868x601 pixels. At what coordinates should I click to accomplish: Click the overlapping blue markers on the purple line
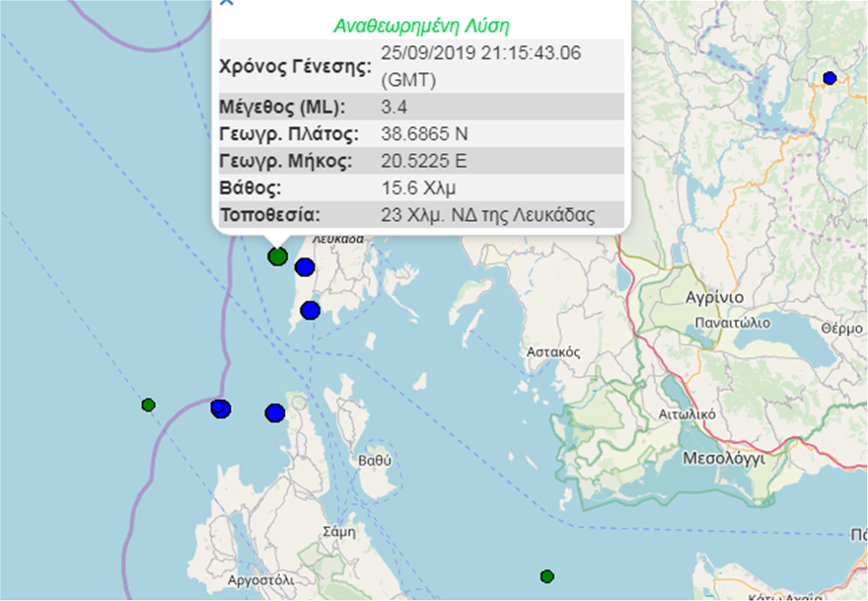coord(221,408)
